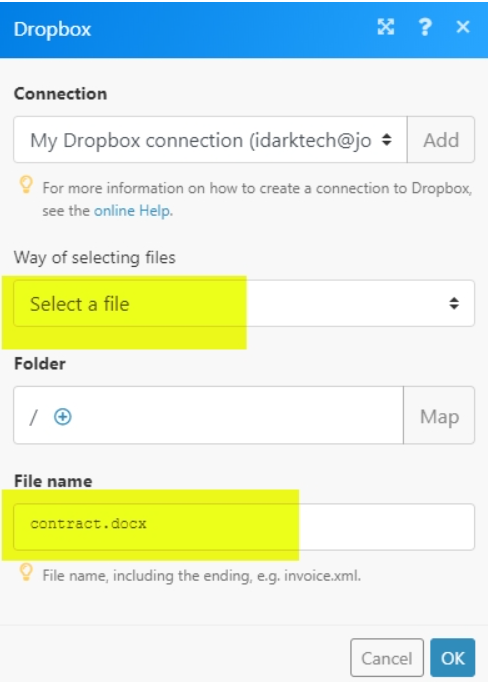Click the arrows on the Select a file dropdown
This screenshot has width=488, height=687.
pos(454,303)
